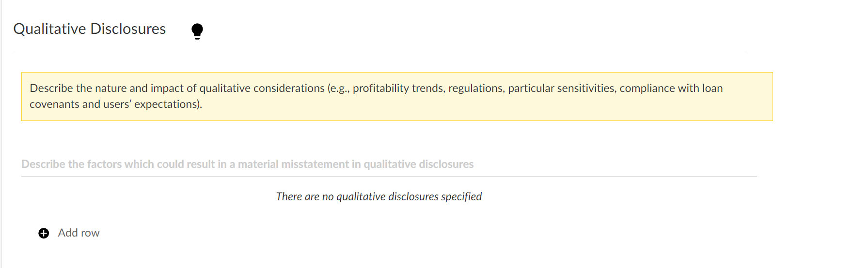The width and height of the screenshot is (868, 268).
Task: Toggle guidance using the bulb beside the heading
Action: [x=197, y=30]
